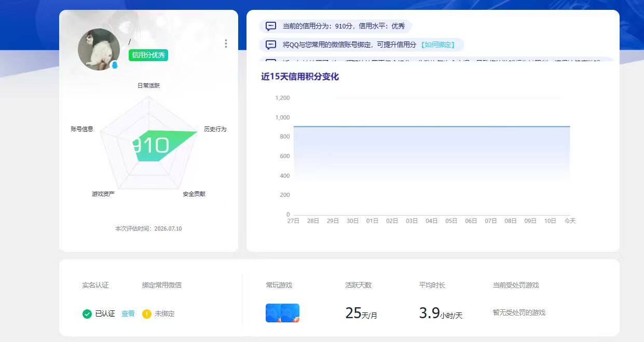
Task: Click the 当前受处罚游戏 label
Action: click(516, 285)
